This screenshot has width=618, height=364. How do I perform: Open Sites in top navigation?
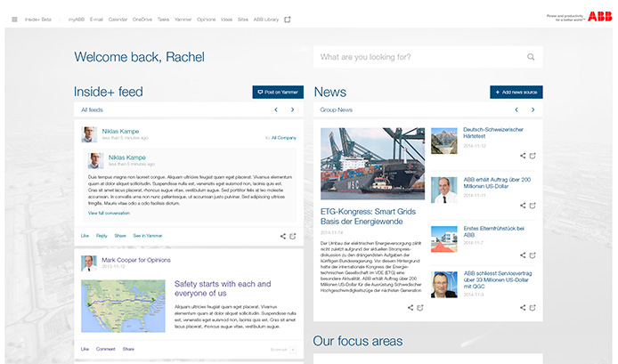click(243, 20)
